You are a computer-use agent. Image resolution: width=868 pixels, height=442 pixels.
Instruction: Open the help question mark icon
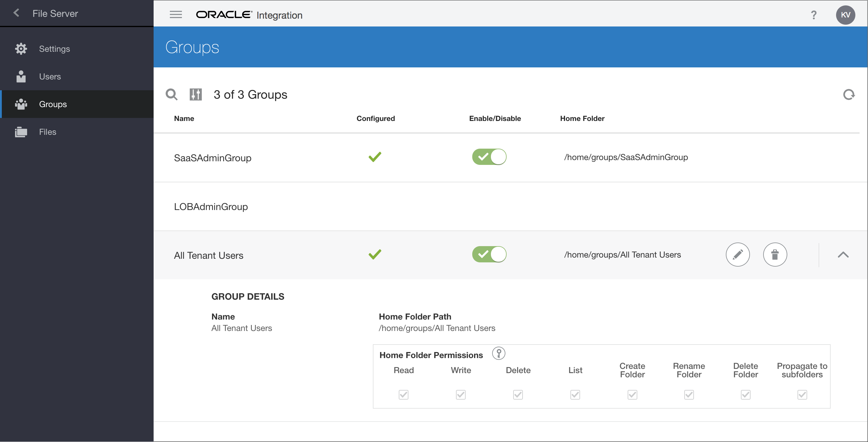813,15
